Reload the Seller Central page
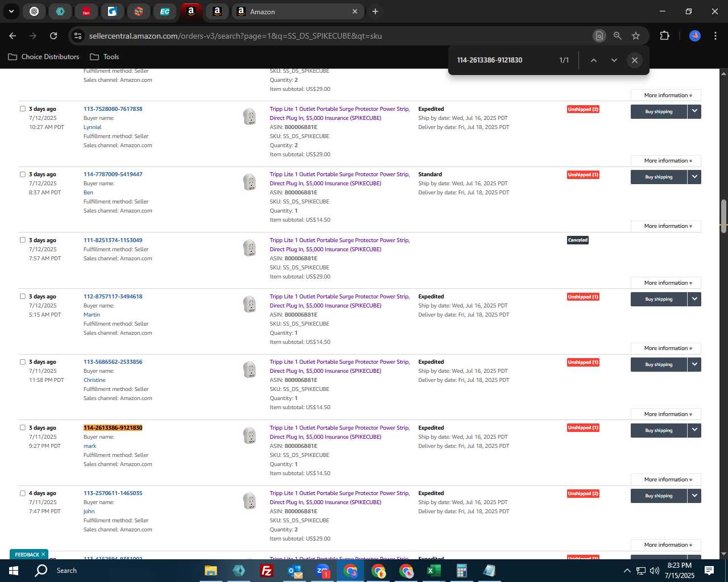Viewport: 728px width, 582px height. tap(53, 36)
